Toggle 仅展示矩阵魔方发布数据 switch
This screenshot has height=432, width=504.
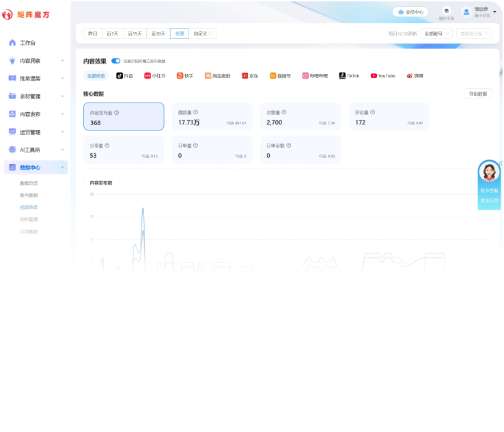[116, 61]
